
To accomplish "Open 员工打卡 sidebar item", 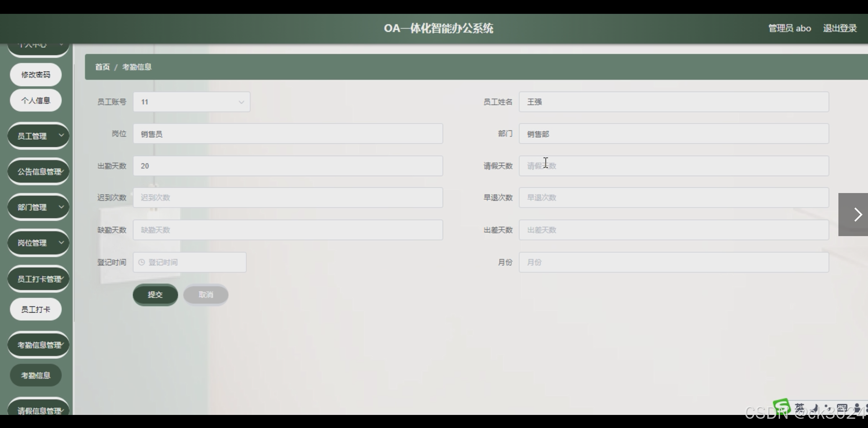I will (x=35, y=309).
